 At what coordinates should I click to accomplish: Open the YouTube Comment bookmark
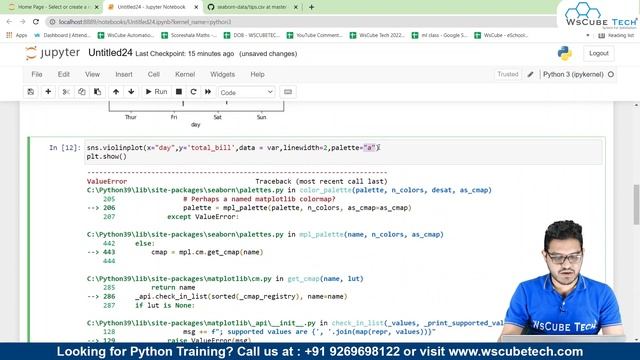point(315,36)
